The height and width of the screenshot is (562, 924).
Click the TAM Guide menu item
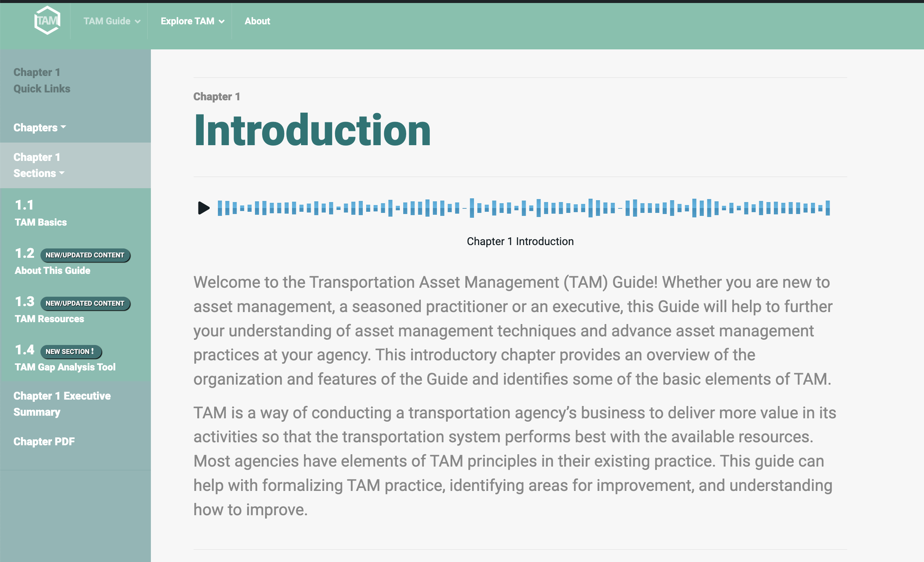(107, 21)
